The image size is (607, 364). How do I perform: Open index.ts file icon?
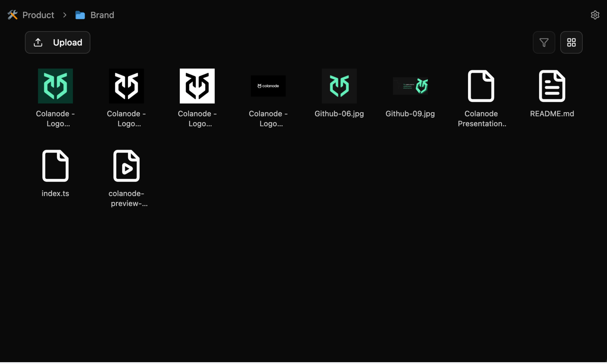[x=55, y=166]
